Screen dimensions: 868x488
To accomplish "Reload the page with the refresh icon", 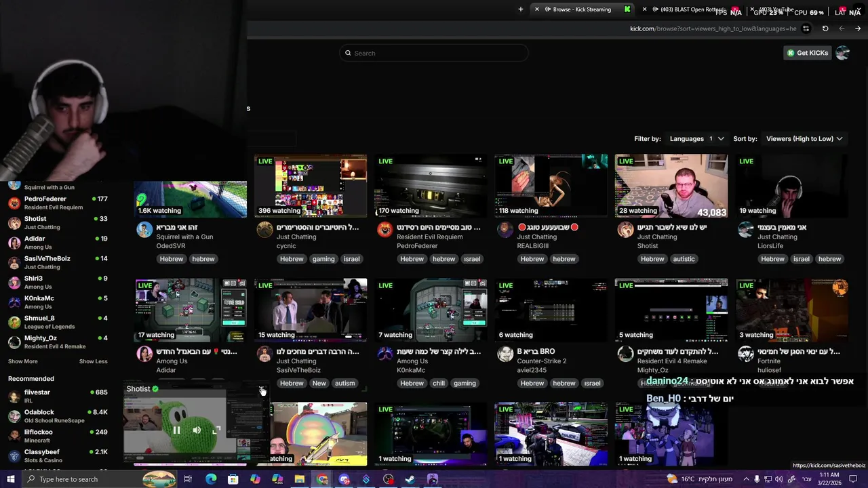I will click(x=825, y=28).
